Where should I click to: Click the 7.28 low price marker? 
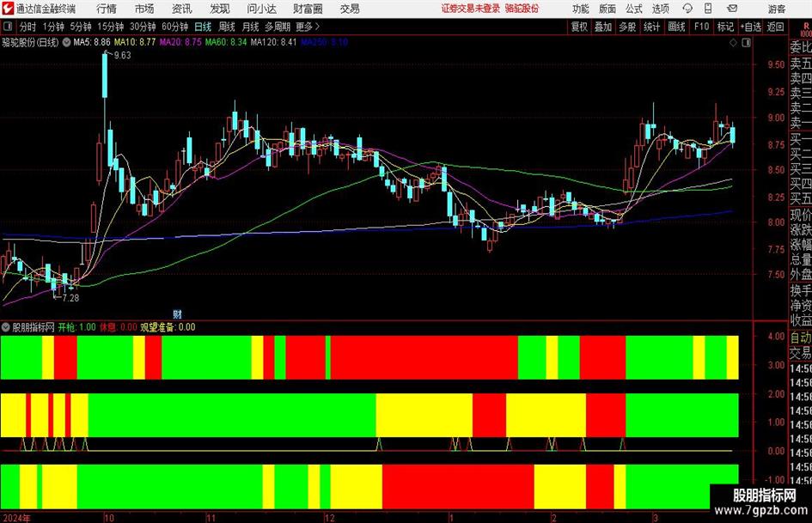click(70, 298)
